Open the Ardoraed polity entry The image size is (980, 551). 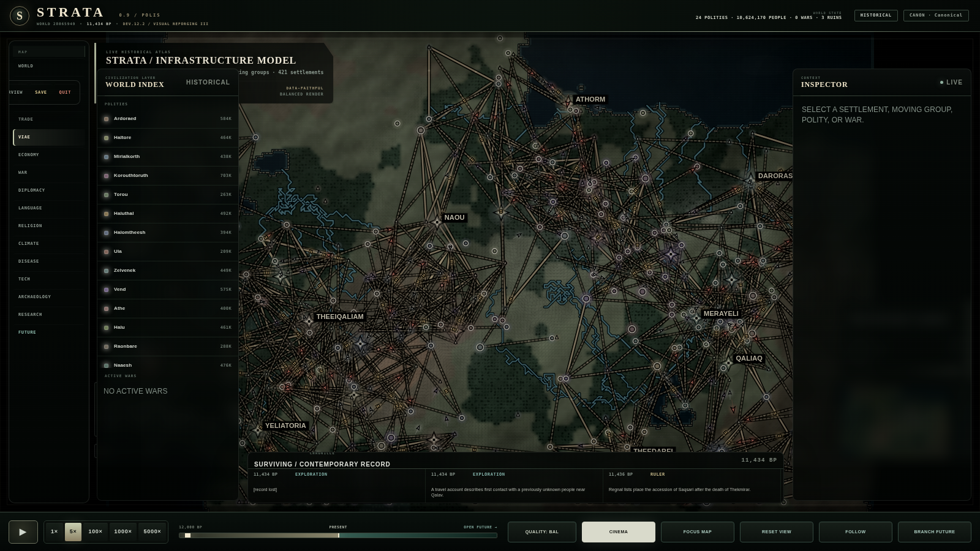pyautogui.click(x=168, y=119)
